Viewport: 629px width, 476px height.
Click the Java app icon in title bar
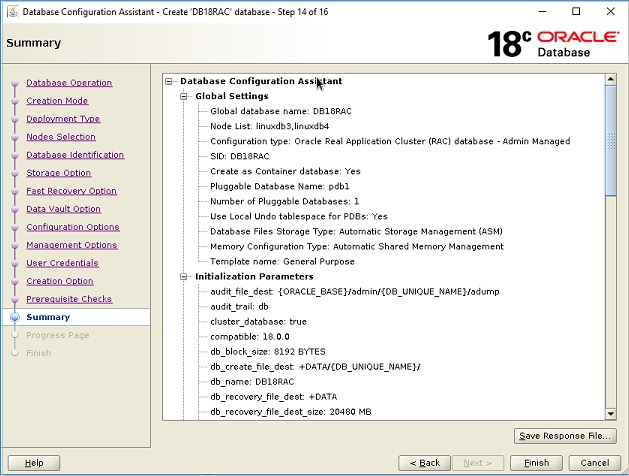[x=12, y=12]
